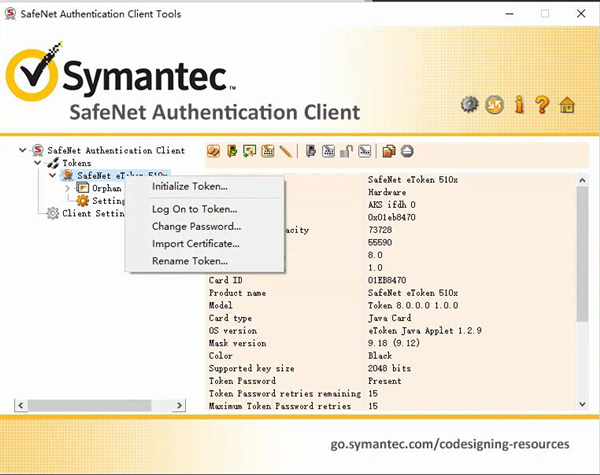Click the tree panel's horizontal scrollbar thumb
The image size is (600, 475).
click(x=89, y=405)
